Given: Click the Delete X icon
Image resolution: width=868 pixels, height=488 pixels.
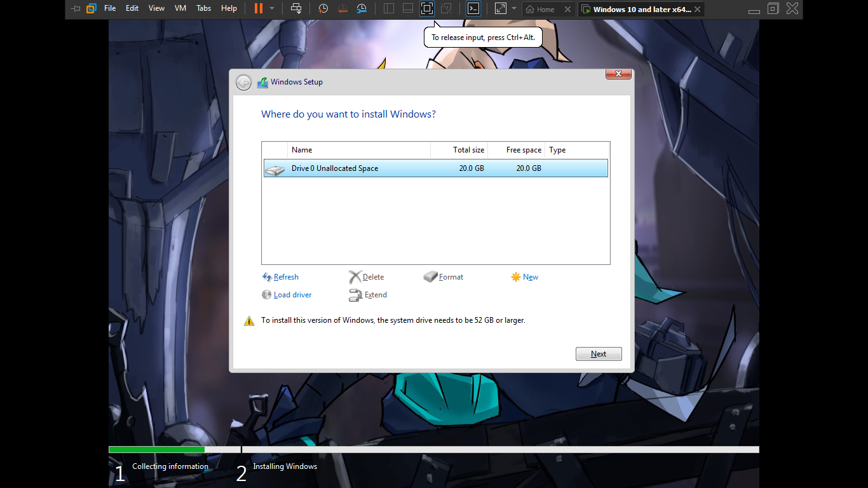Looking at the screenshot, I should (x=355, y=277).
